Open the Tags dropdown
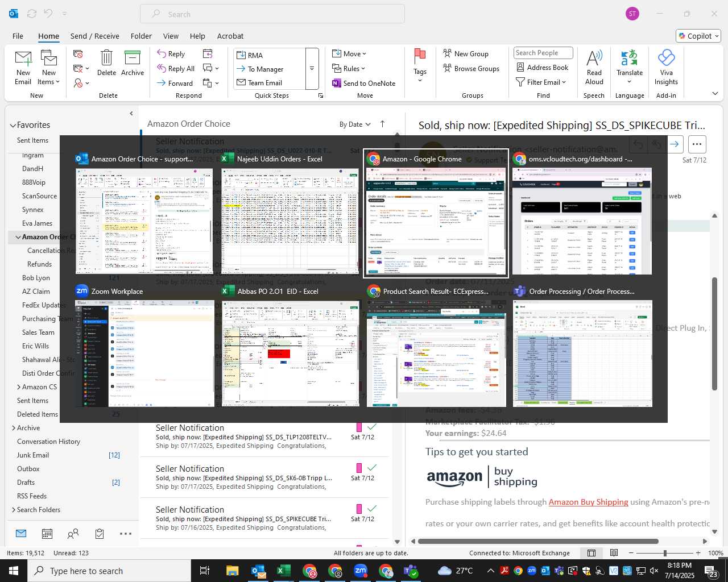This screenshot has width=728, height=582. point(420,66)
